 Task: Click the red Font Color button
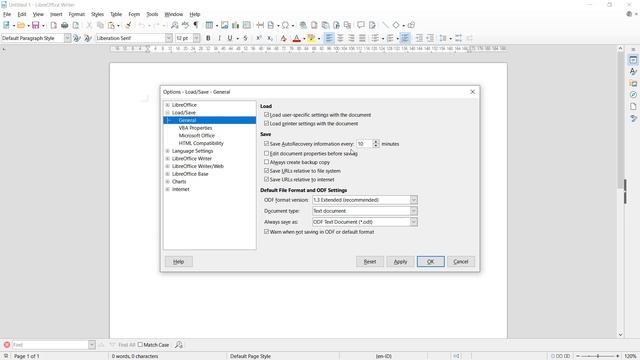click(297, 38)
